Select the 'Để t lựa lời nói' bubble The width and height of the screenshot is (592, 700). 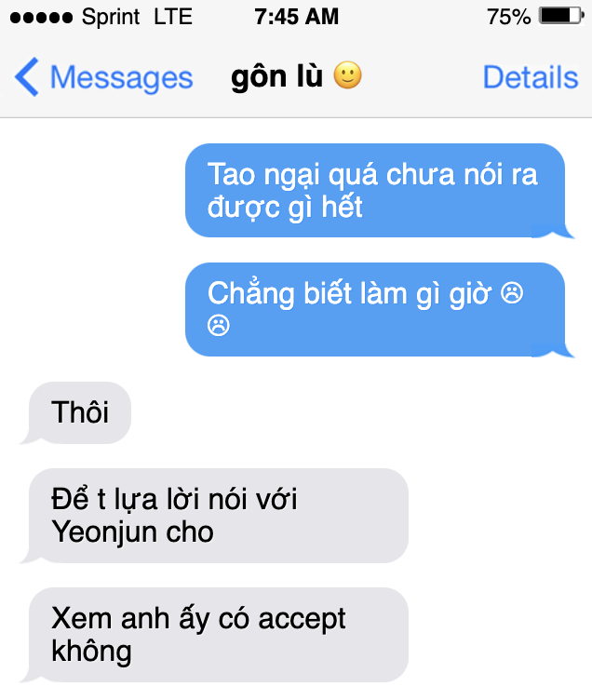214,516
